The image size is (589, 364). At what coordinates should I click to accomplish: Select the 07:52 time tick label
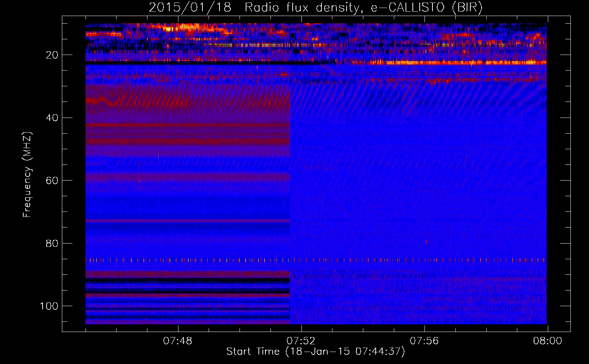(x=301, y=341)
